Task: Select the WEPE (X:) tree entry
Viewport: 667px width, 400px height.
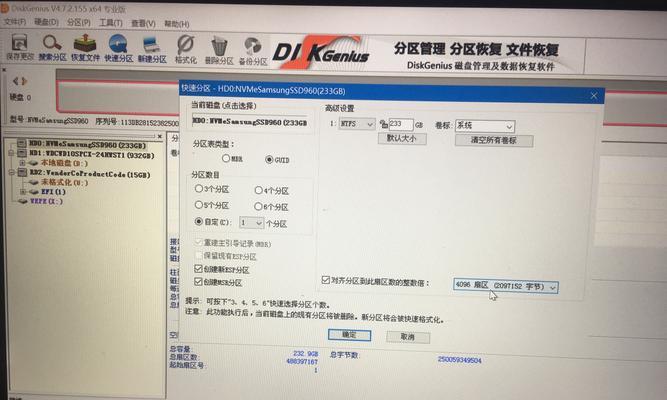Action: click(46, 201)
